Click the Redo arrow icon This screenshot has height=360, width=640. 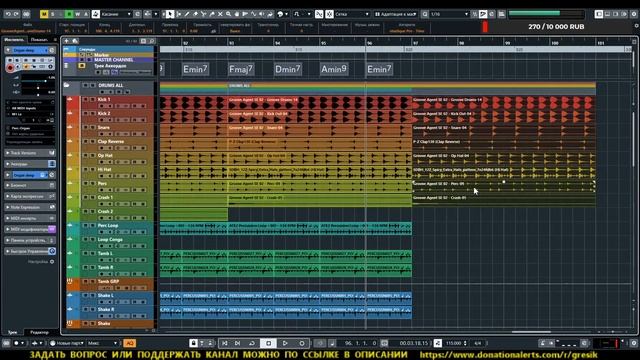pyautogui.click(x=16, y=14)
